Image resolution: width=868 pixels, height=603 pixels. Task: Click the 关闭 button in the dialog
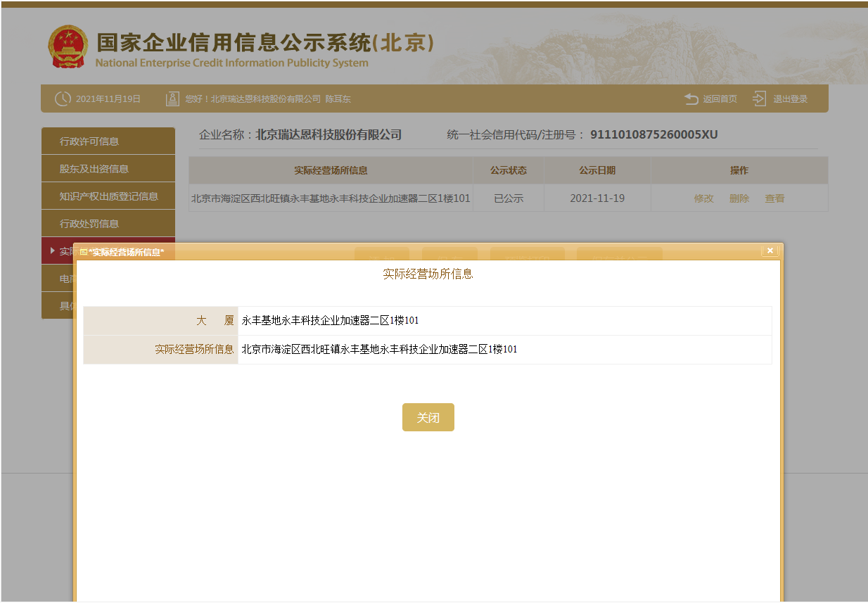tap(428, 417)
